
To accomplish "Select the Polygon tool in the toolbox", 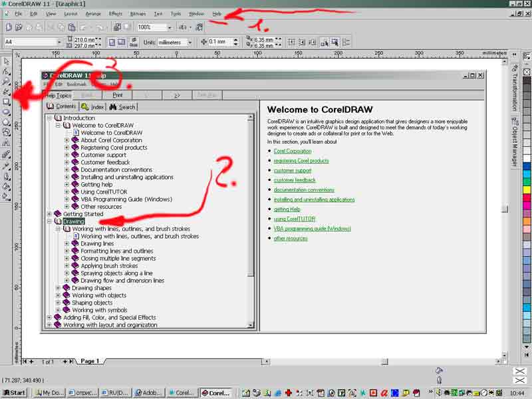I will click(6, 122).
